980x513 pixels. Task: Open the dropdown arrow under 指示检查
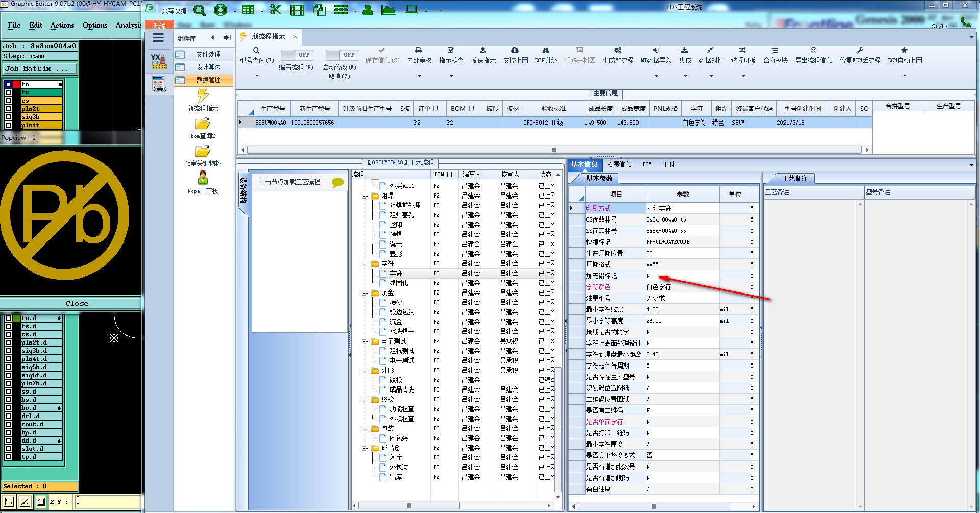[451, 76]
